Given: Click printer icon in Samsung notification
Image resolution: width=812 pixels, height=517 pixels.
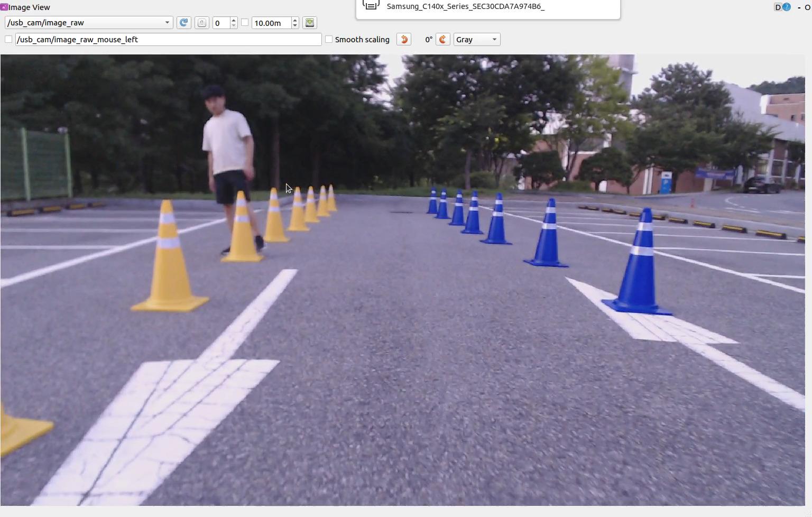Looking at the screenshot, I should [371, 5].
